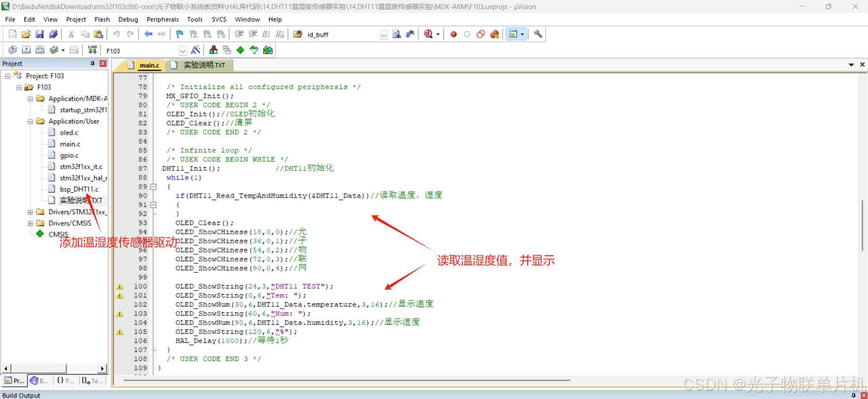Screen dimensions: 868x399
Task: Close the Project panel with red X
Action: click(x=103, y=63)
